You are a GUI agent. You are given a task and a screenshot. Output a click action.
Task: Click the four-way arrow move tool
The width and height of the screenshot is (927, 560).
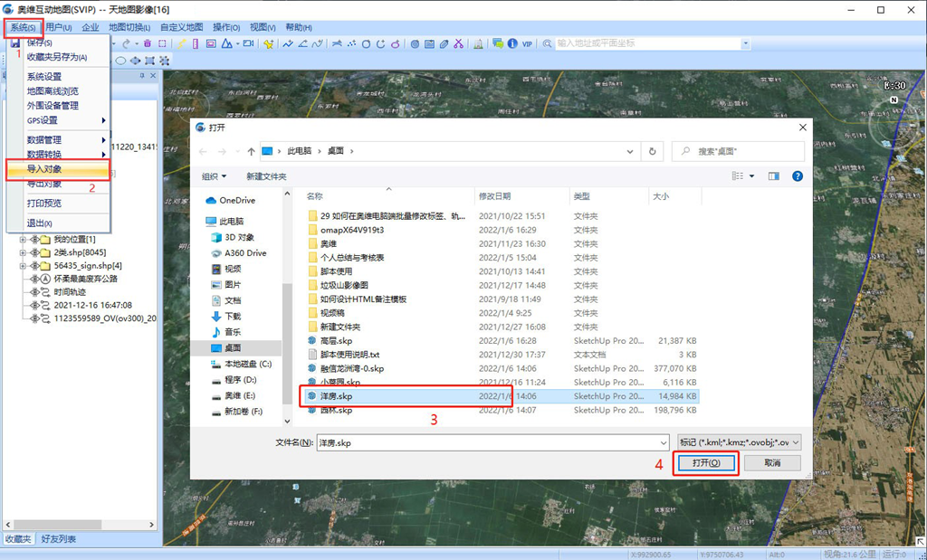coord(136,61)
